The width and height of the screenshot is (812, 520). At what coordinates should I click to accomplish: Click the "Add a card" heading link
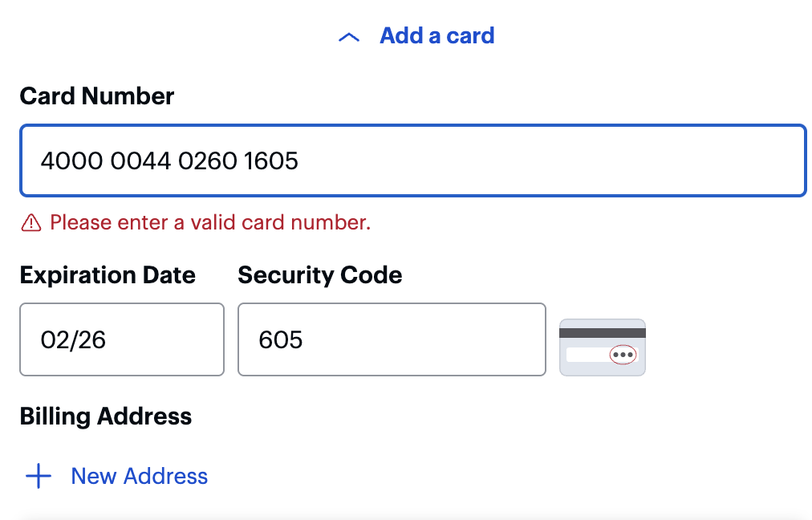coord(436,36)
